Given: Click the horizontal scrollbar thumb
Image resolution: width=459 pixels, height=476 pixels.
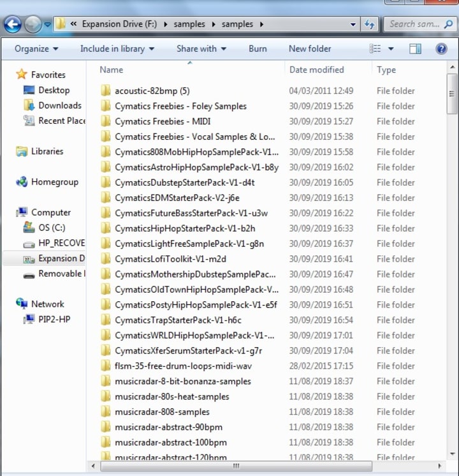Looking at the screenshot, I should 236,466.
